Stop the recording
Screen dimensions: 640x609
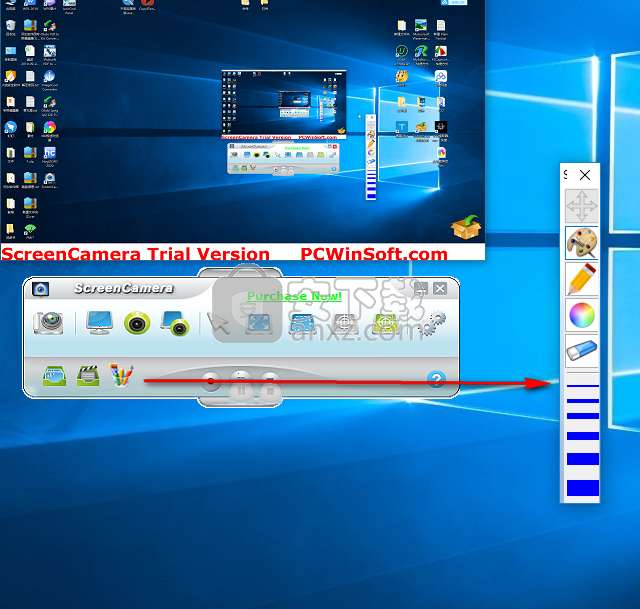[270, 391]
